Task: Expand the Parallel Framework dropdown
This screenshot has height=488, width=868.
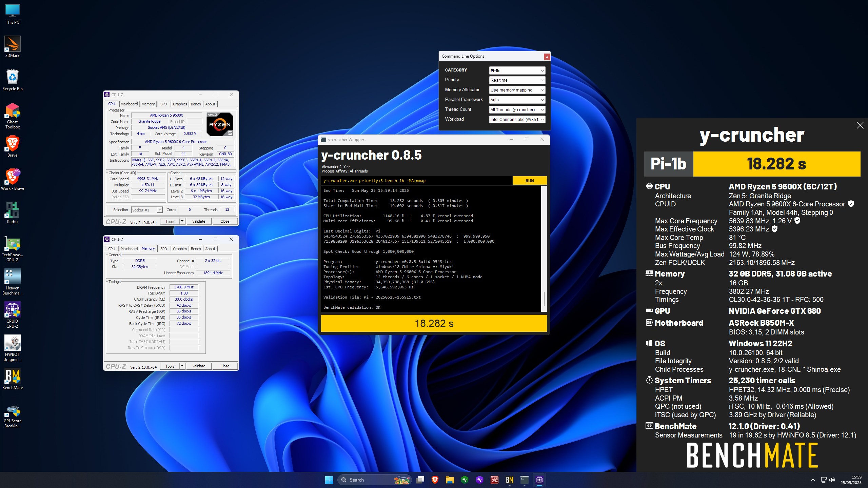Action: point(517,100)
